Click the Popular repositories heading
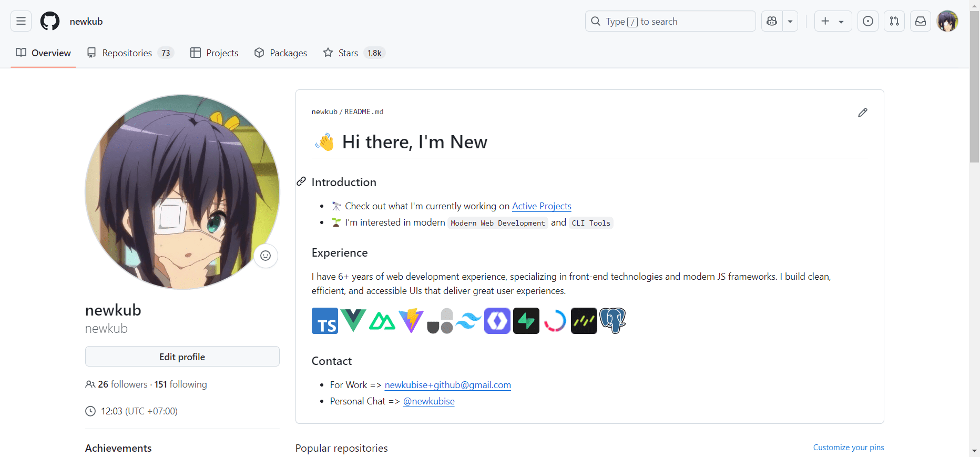The height and width of the screenshot is (457, 980). pos(342,448)
